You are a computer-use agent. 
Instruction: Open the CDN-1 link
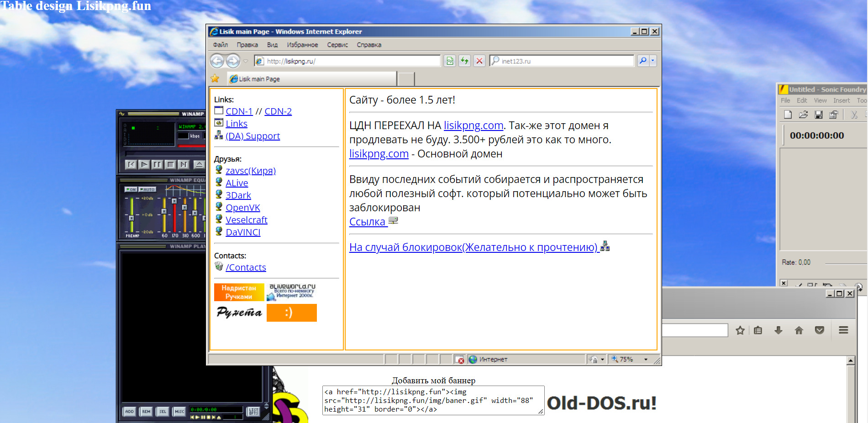[x=239, y=111]
